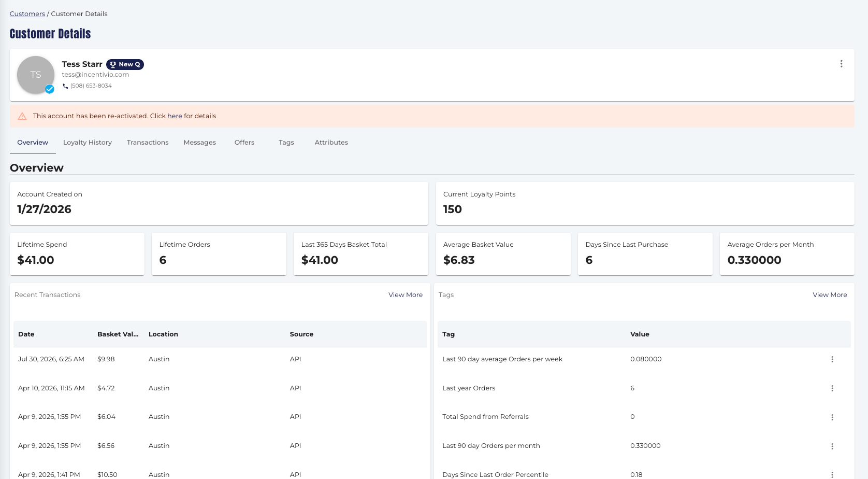
Task: Click the 'here' link in re-activation alert
Action: point(175,116)
